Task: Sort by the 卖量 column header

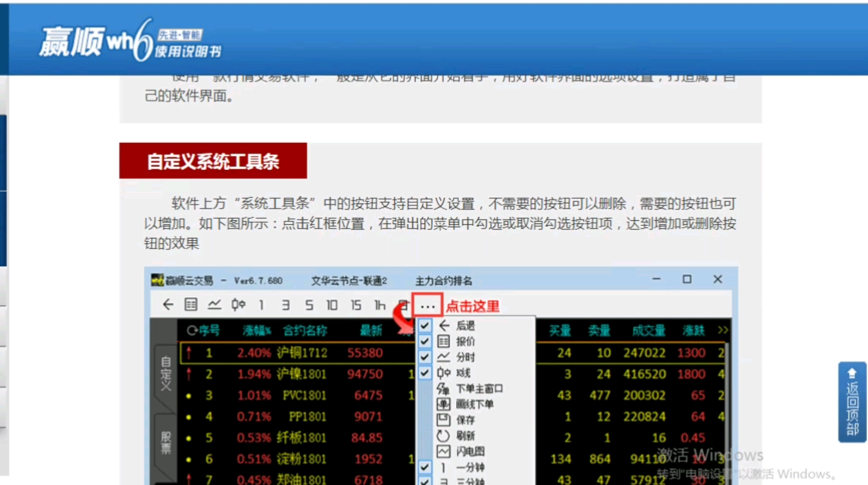Action: (599, 331)
